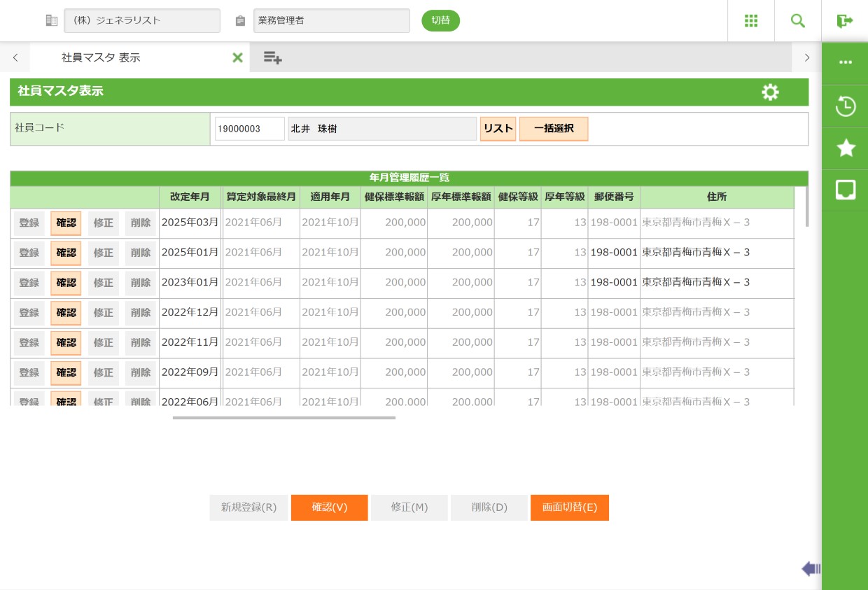868x590 pixels.
Task: Click the 社員コード input field
Action: 249,129
